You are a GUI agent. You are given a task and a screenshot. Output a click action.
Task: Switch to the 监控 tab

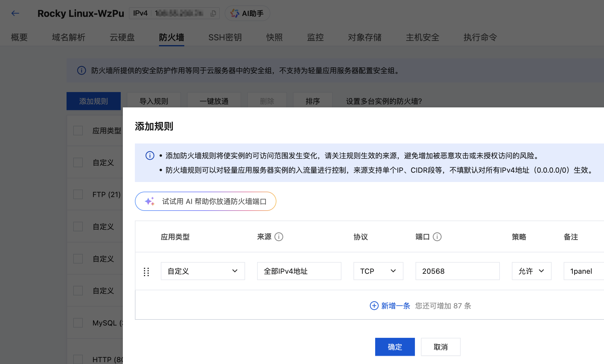tap(315, 37)
